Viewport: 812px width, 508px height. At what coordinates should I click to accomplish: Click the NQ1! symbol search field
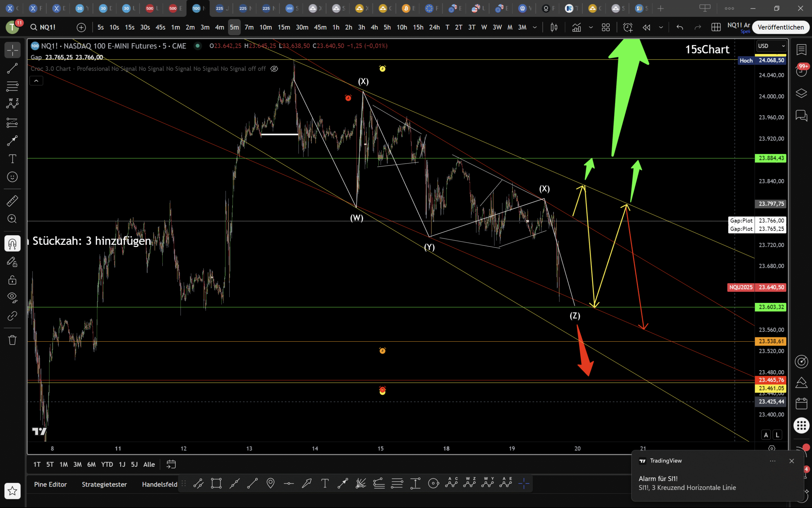(x=47, y=27)
